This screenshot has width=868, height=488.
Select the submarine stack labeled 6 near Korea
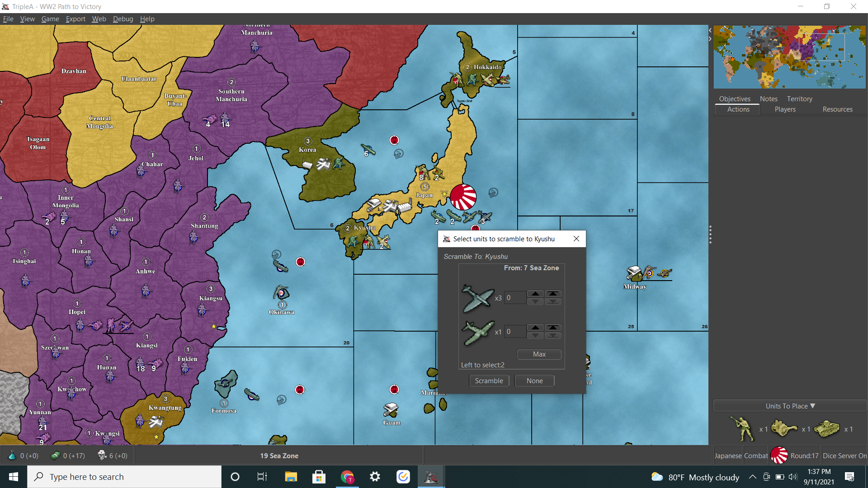(368, 150)
